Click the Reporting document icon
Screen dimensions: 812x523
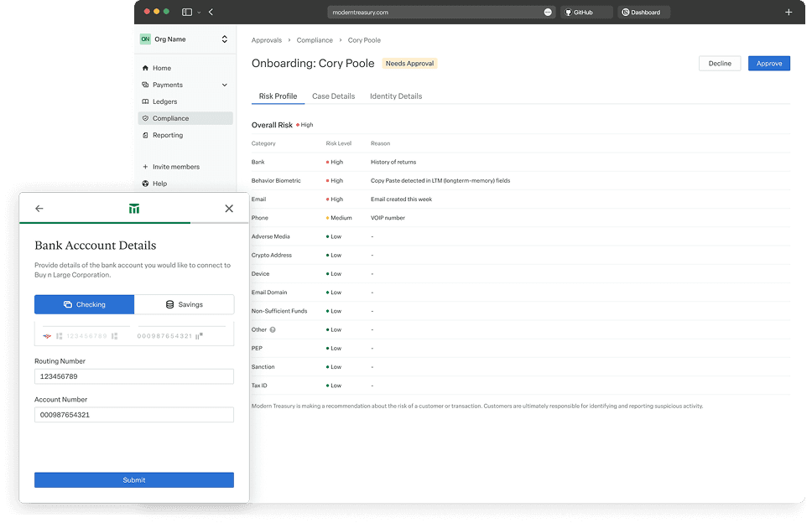145,135
